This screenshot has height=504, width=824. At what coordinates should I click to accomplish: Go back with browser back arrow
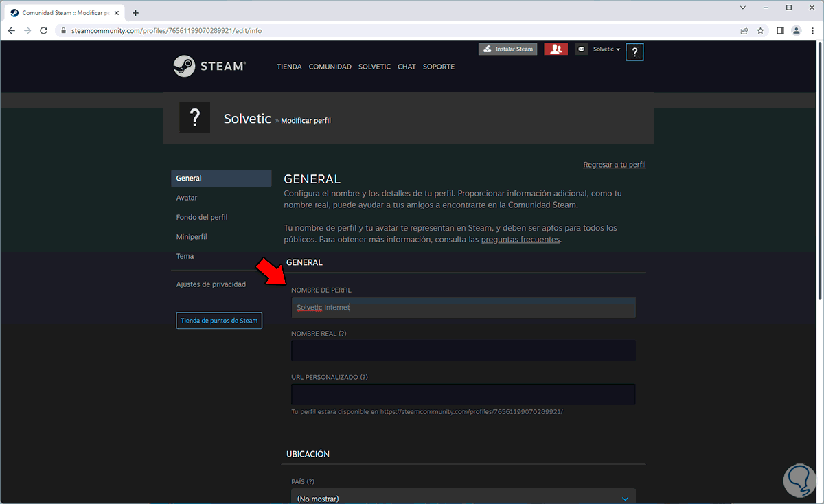12,31
